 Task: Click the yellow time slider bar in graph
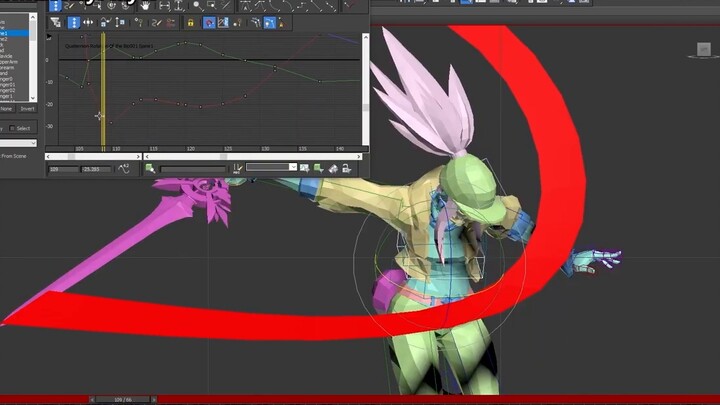(103, 92)
